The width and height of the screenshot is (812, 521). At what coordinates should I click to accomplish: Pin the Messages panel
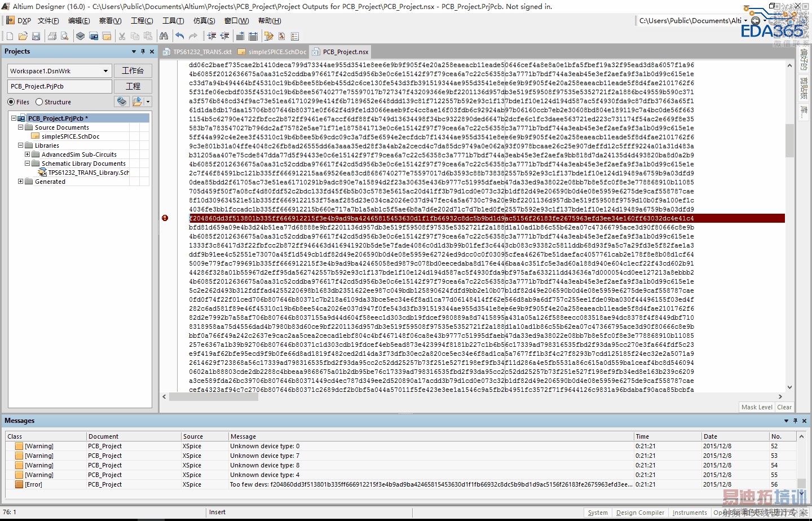pyautogui.click(x=795, y=421)
